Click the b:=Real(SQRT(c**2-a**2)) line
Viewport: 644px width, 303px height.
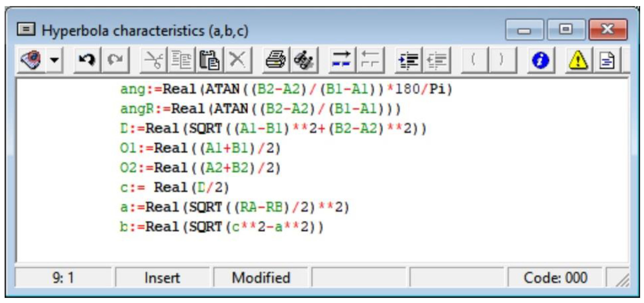click(222, 227)
